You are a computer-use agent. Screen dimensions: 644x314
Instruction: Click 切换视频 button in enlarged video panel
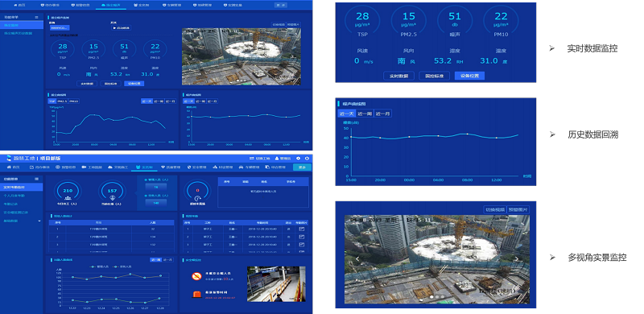point(495,209)
